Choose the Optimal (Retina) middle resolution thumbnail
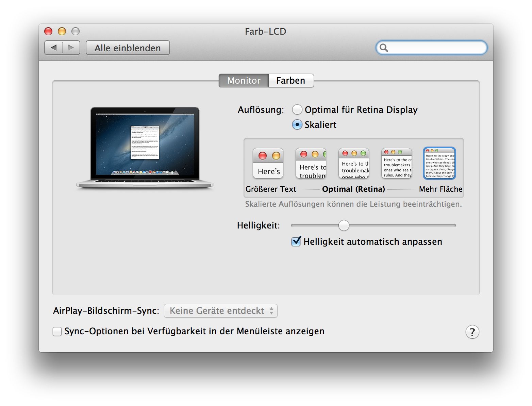The image size is (532, 406). click(x=354, y=163)
